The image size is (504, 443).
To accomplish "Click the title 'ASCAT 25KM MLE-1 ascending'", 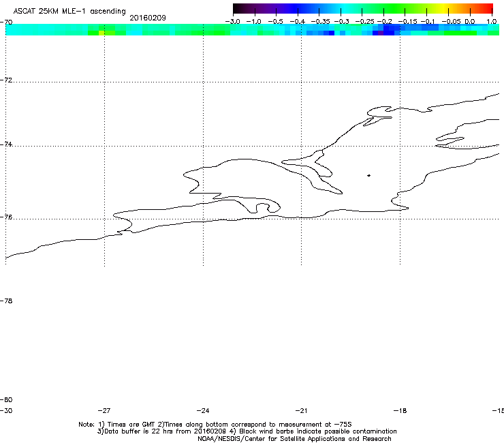I will (x=69, y=12).
